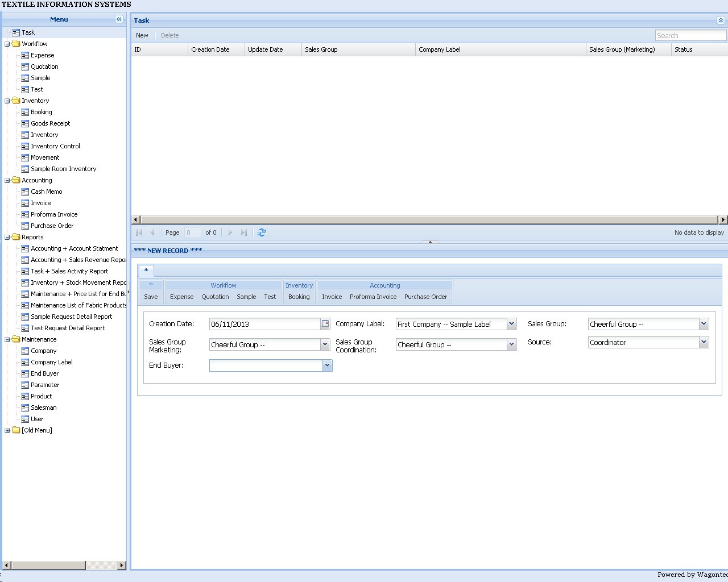Open Sample Request Detail Report
This screenshot has height=582, width=728.
point(72,317)
